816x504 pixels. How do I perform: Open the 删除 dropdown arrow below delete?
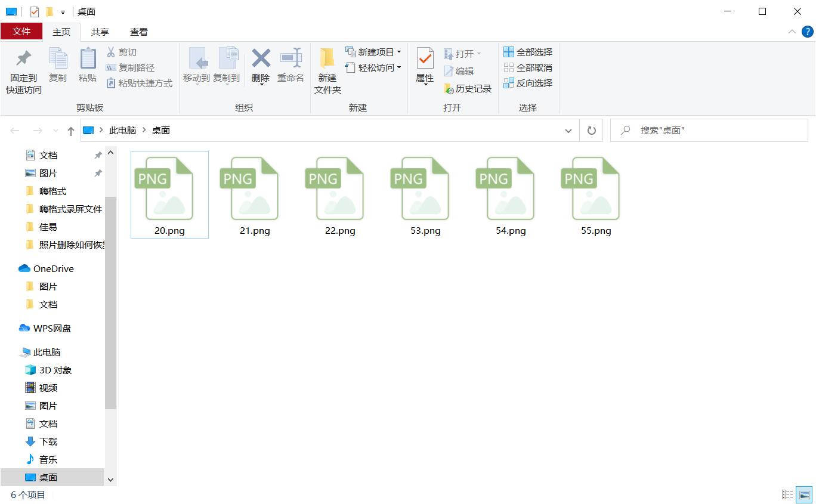pos(261,85)
